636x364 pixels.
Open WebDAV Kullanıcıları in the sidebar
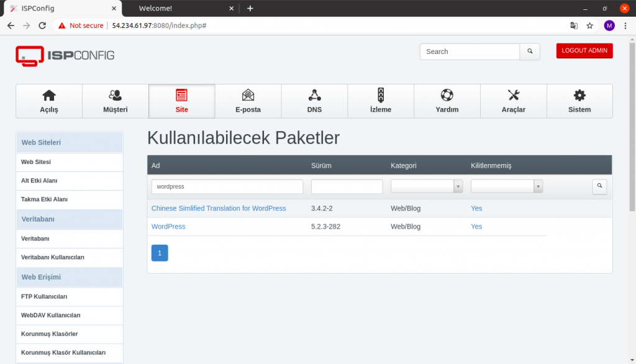click(70, 316)
